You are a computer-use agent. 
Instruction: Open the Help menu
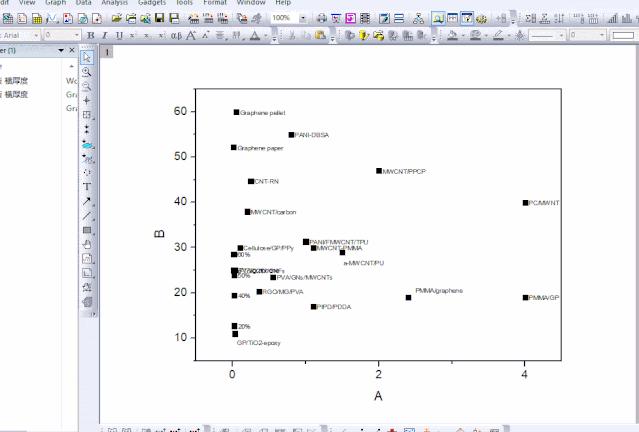point(283,2)
